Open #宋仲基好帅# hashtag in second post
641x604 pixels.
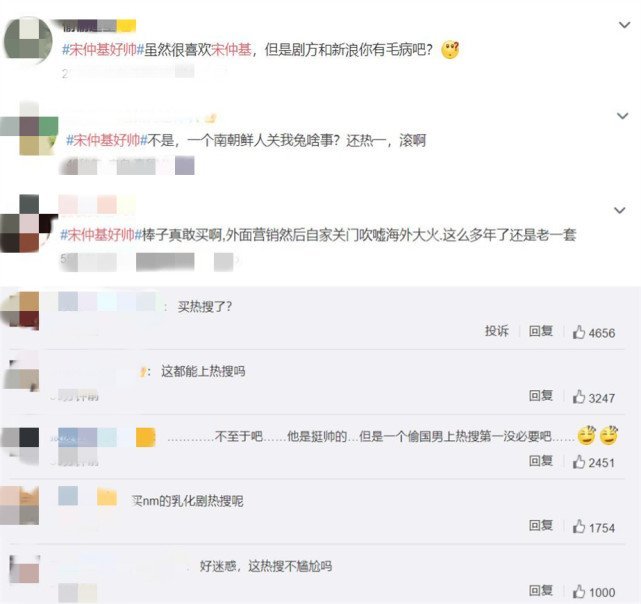click(x=107, y=141)
